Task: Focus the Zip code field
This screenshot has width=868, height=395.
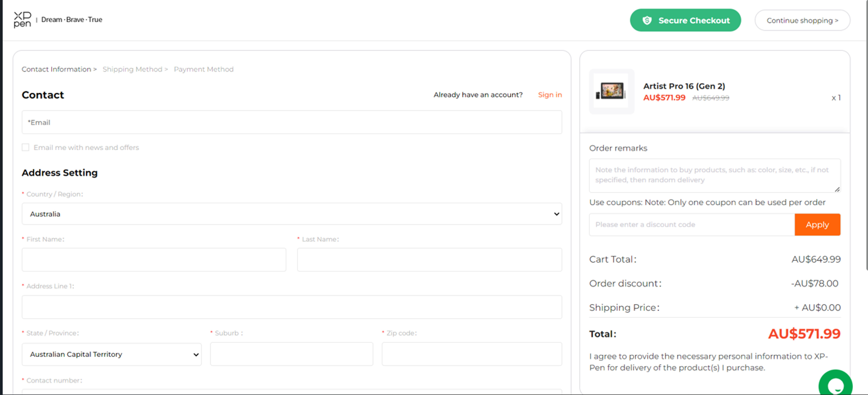Action: click(472, 354)
